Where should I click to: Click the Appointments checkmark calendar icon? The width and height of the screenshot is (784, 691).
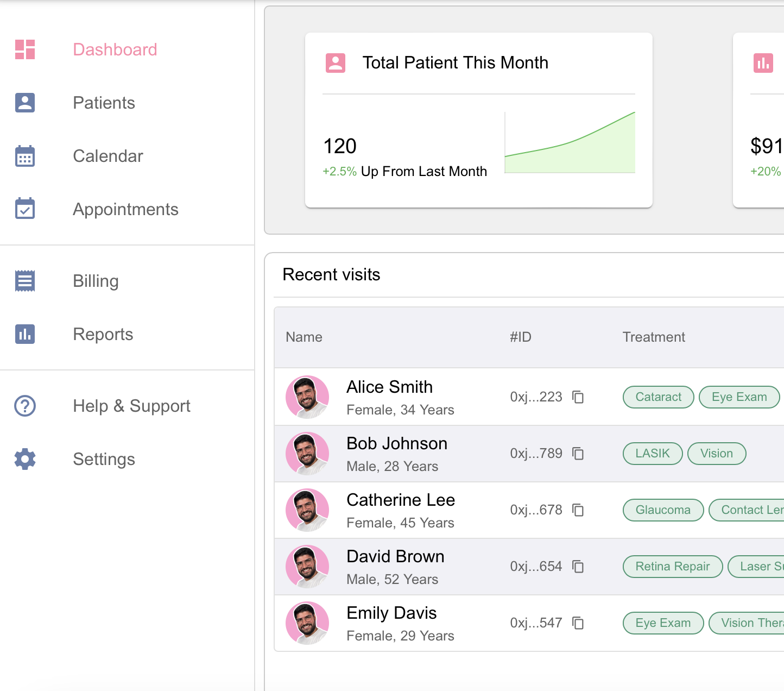coord(25,209)
